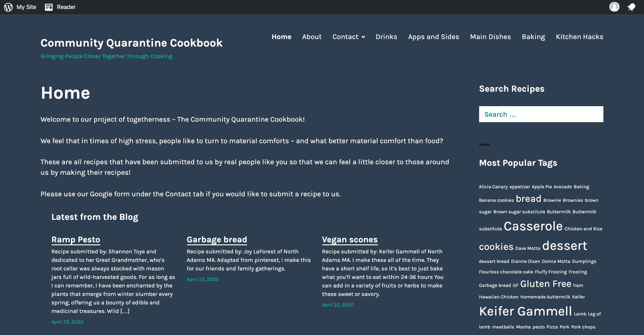Select the Baking menu item
644x335 pixels.
coord(533,37)
